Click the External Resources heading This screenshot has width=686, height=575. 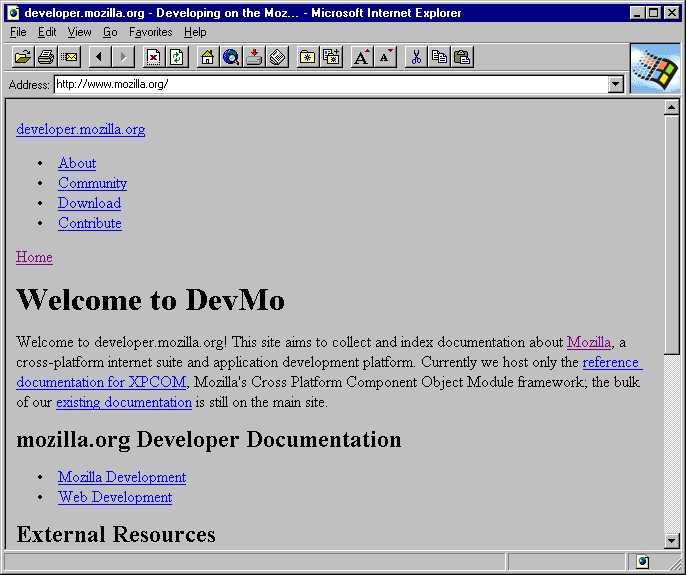pyautogui.click(x=116, y=534)
